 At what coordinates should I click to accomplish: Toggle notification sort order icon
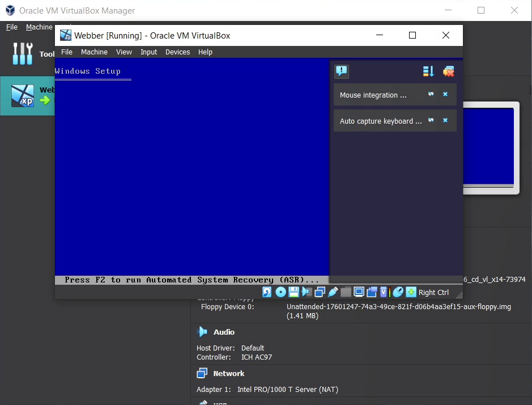click(x=428, y=71)
